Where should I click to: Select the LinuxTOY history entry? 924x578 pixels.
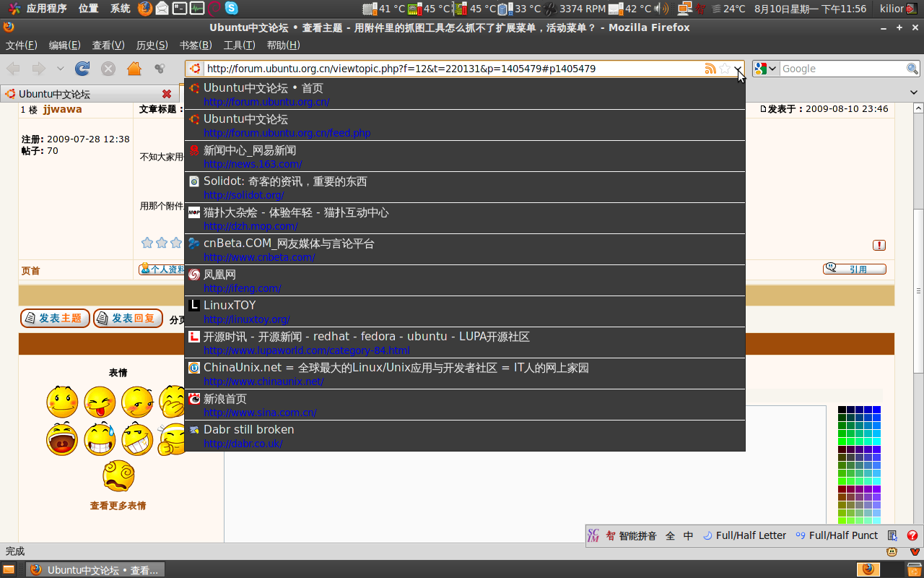point(465,311)
